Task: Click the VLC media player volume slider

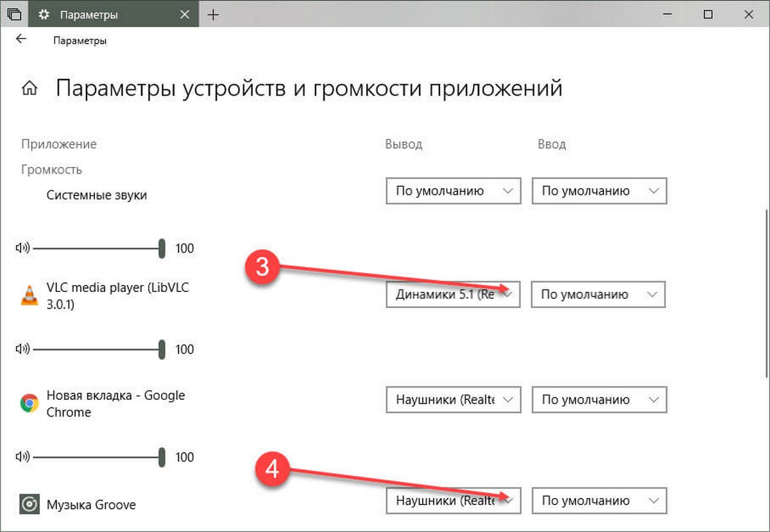Action: coord(99,349)
